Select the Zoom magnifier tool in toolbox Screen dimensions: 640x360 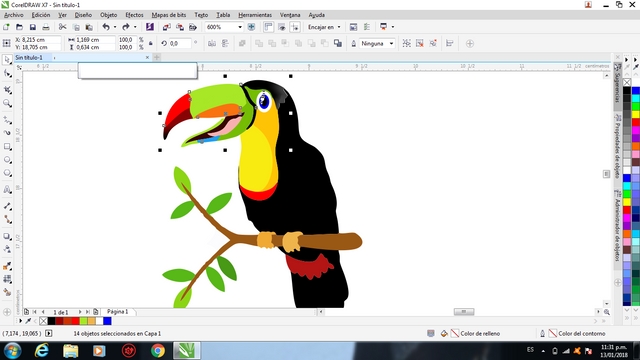pyautogui.click(x=7, y=104)
